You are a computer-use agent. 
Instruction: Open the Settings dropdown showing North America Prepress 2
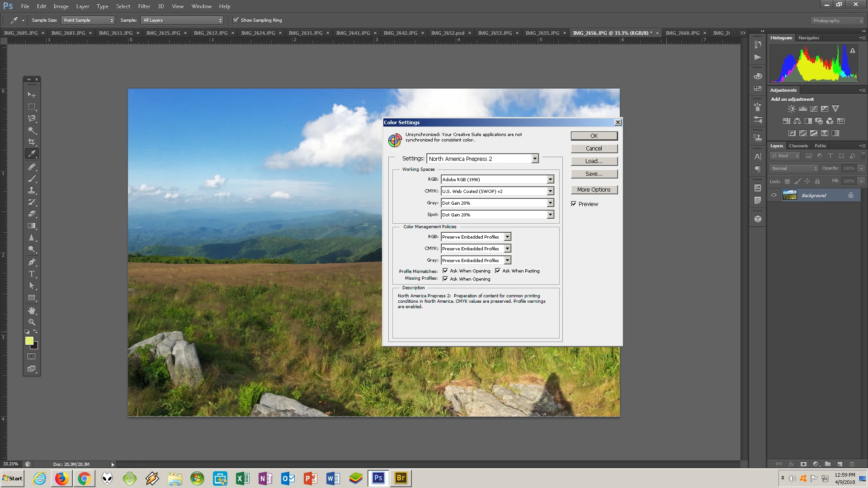point(535,159)
